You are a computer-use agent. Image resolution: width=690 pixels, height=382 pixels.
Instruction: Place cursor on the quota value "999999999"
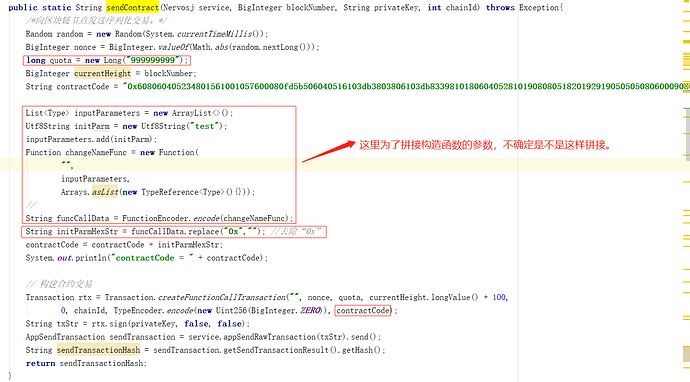(153, 60)
